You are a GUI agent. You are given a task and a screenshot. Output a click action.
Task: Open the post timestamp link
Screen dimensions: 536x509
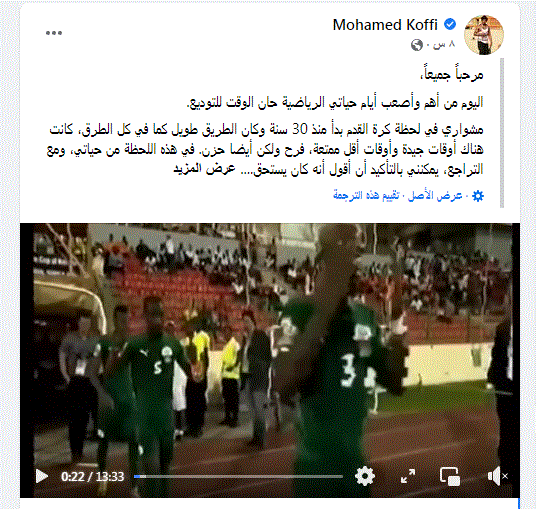click(444, 44)
